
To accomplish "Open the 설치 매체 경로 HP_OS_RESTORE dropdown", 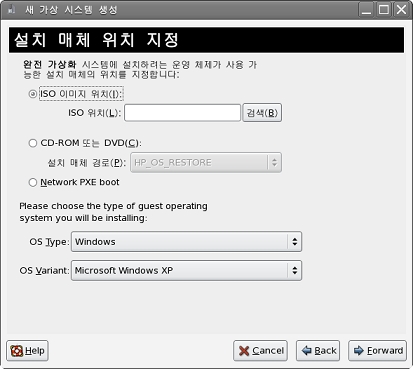I will (x=206, y=163).
